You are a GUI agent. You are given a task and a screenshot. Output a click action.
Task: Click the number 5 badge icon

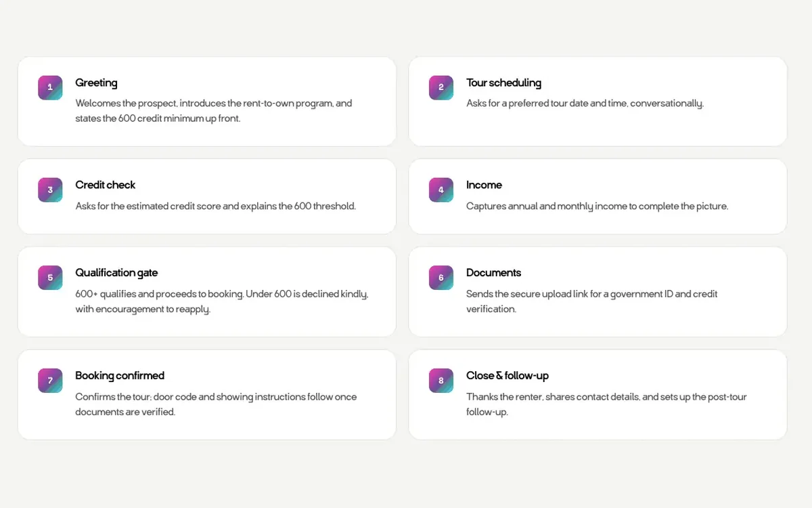click(x=50, y=278)
